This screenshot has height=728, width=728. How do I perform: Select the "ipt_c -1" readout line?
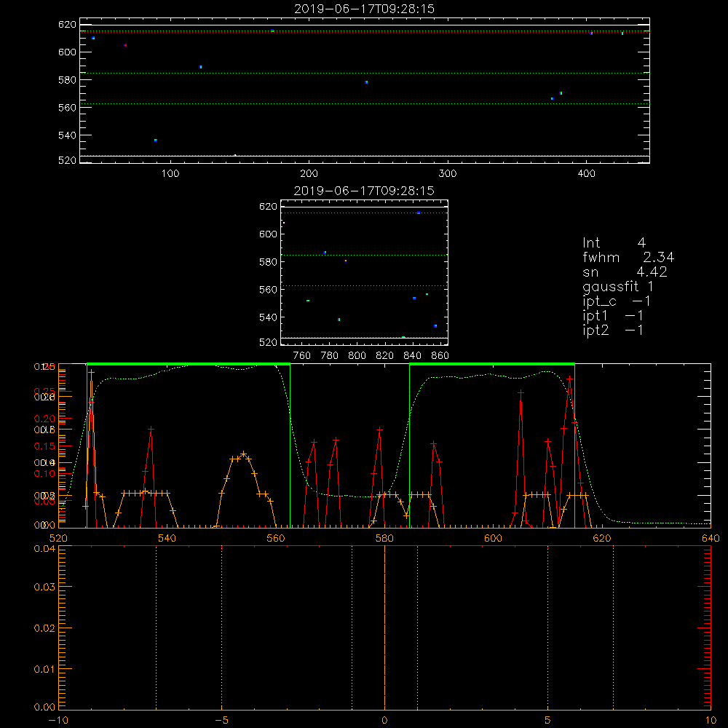click(617, 301)
